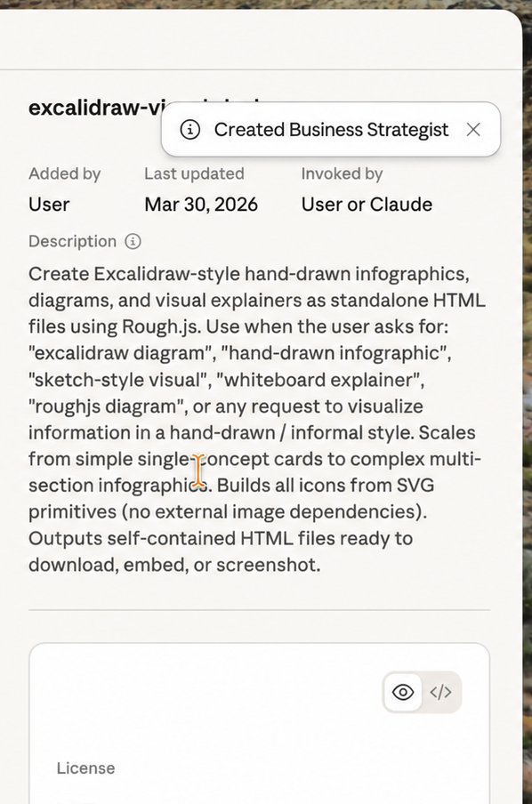Image resolution: width=532 pixels, height=804 pixels.
Task: Click the Added by label
Action: [65, 173]
